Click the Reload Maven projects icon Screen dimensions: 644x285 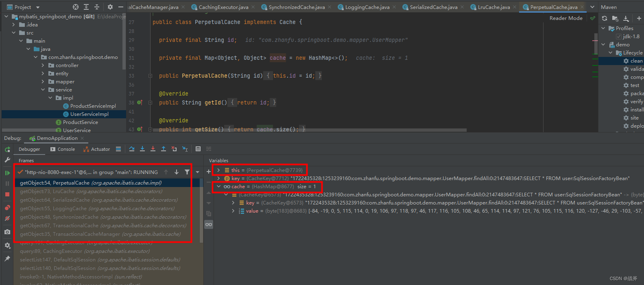tap(605, 18)
